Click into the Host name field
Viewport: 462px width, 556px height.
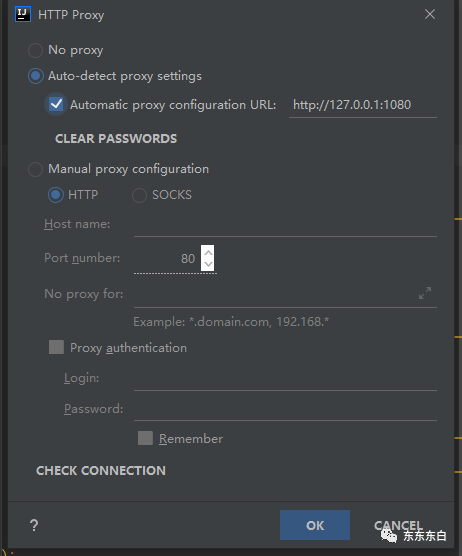click(285, 225)
